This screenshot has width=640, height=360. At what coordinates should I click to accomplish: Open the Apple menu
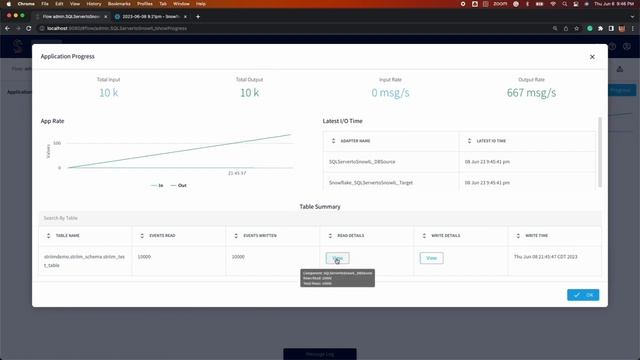9,4
